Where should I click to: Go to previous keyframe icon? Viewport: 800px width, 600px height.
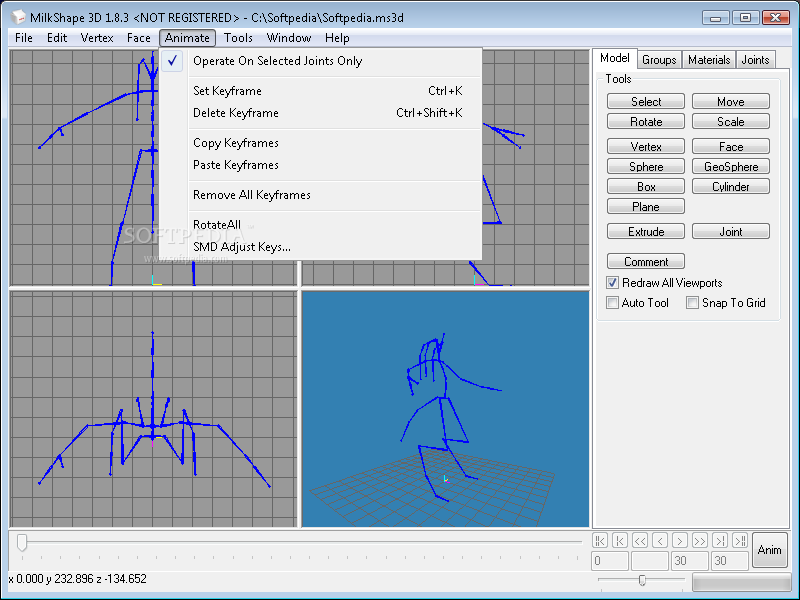click(619, 540)
